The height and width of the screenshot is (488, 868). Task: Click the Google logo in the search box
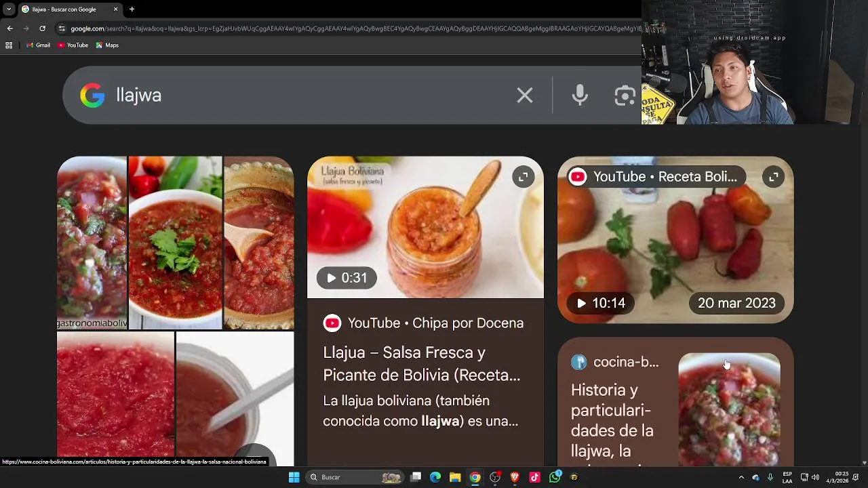(x=92, y=96)
